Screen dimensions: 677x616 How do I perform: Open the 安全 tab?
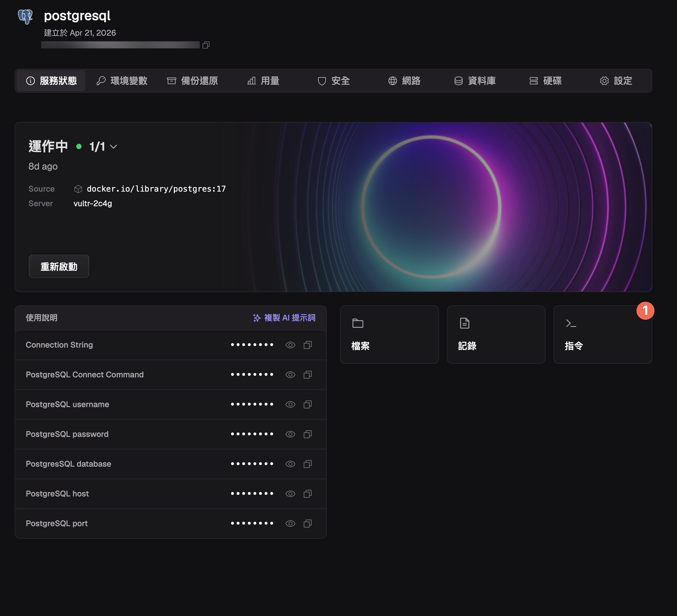click(x=334, y=81)
